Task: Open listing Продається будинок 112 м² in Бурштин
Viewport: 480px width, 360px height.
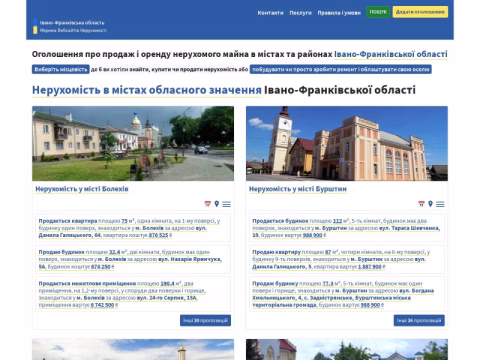Action: tap(347, 228)
